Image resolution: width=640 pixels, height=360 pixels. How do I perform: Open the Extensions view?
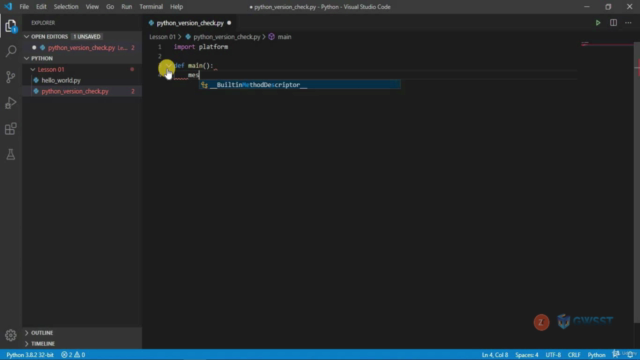(11, 129)
